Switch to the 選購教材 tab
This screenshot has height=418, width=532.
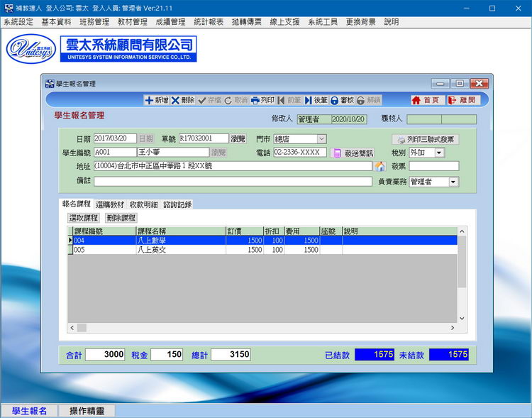pyautogui.click(x=110, y=204)
